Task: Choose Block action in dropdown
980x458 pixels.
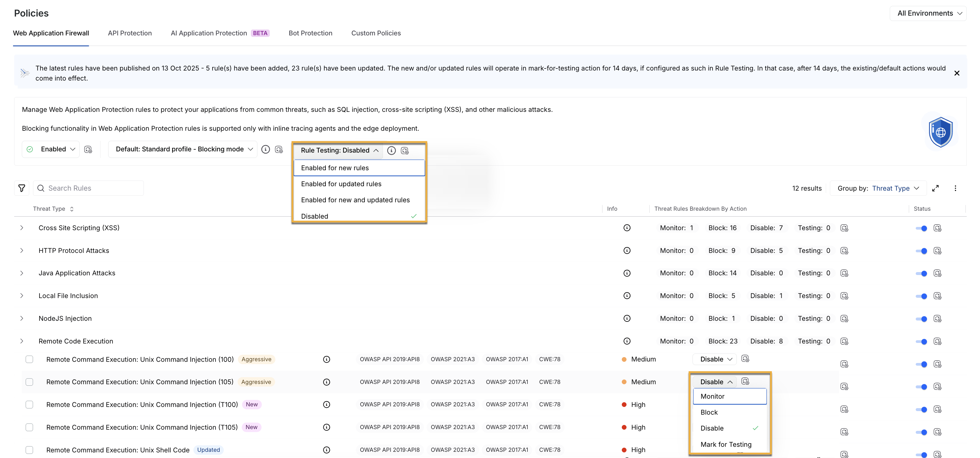Action: [730, 412]
